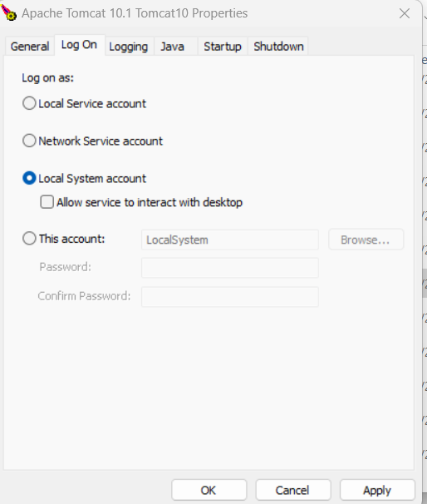Click the Apply button
This screenshot has height=504, width=427.
pos(377,490)
